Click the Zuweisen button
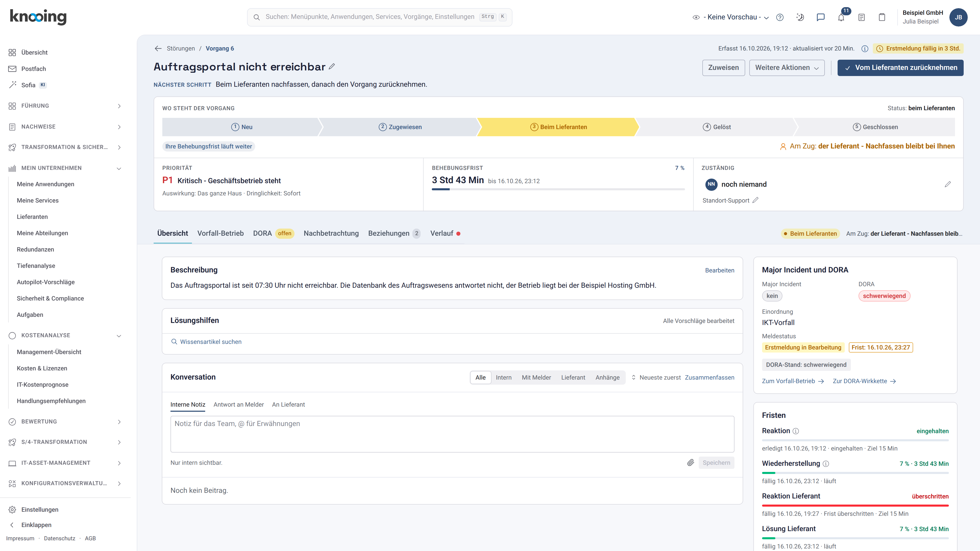Screen dimensions: 980x551 click(723, 68)
